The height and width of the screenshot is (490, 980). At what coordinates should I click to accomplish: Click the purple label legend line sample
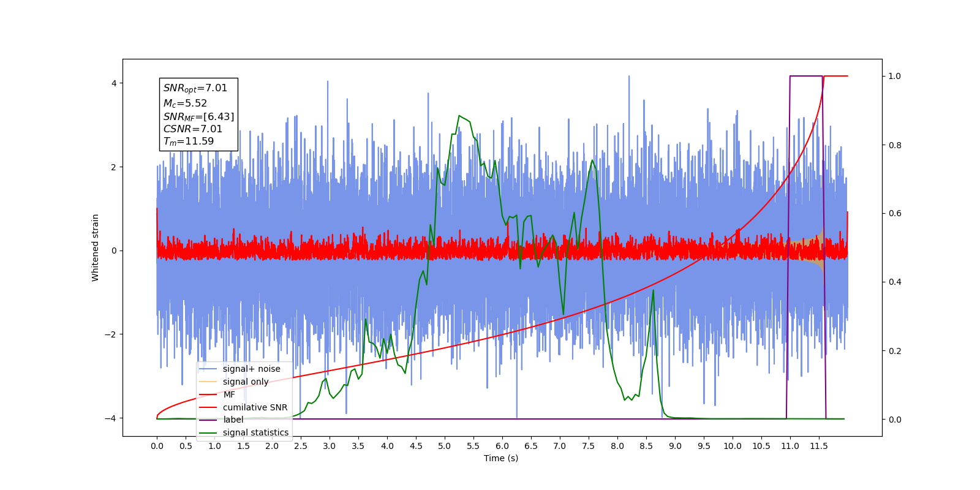point(208,420)
